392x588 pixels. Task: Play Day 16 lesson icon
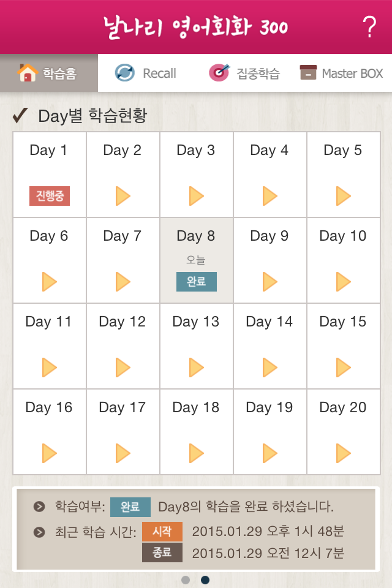click(x=50, y=453)
